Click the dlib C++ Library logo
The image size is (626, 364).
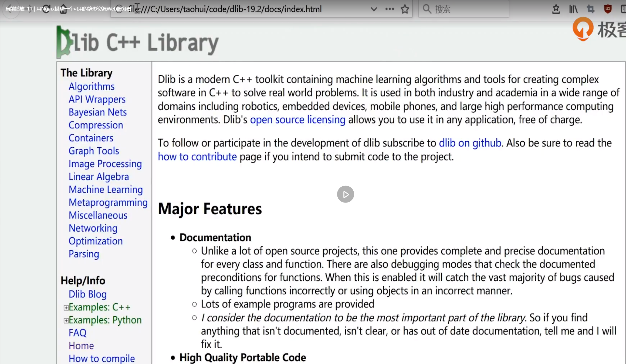[137, 42]
